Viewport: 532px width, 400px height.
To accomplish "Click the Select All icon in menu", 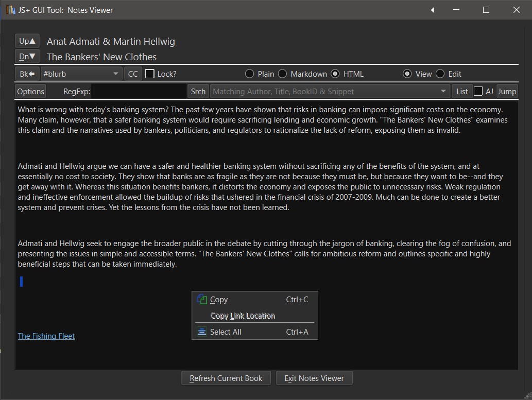I will (202, 332).
